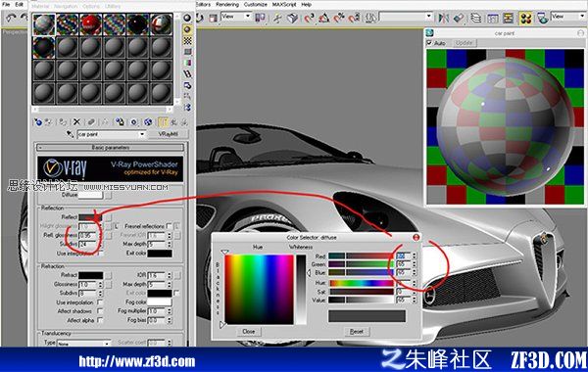Select the red car paint material sample sphere
The height and width of the screenshot is (372, 588).
click(x=90, y=24)
